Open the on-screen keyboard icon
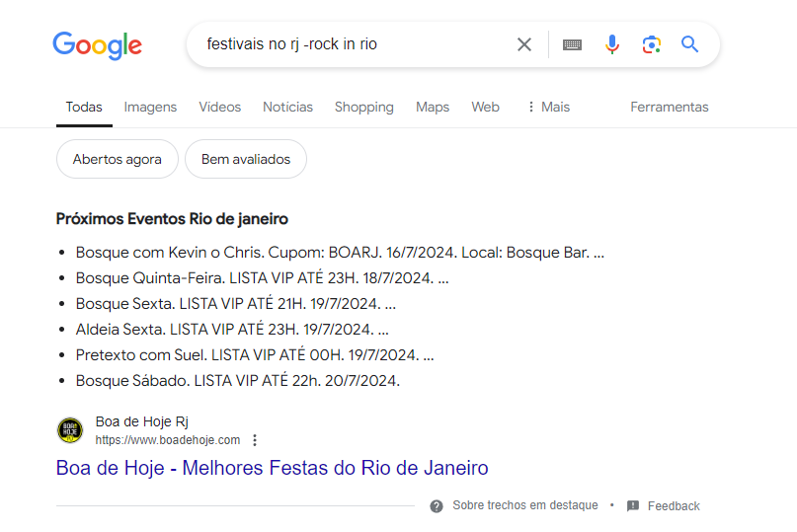Viewport: 797px width, 532px height. 572,44
